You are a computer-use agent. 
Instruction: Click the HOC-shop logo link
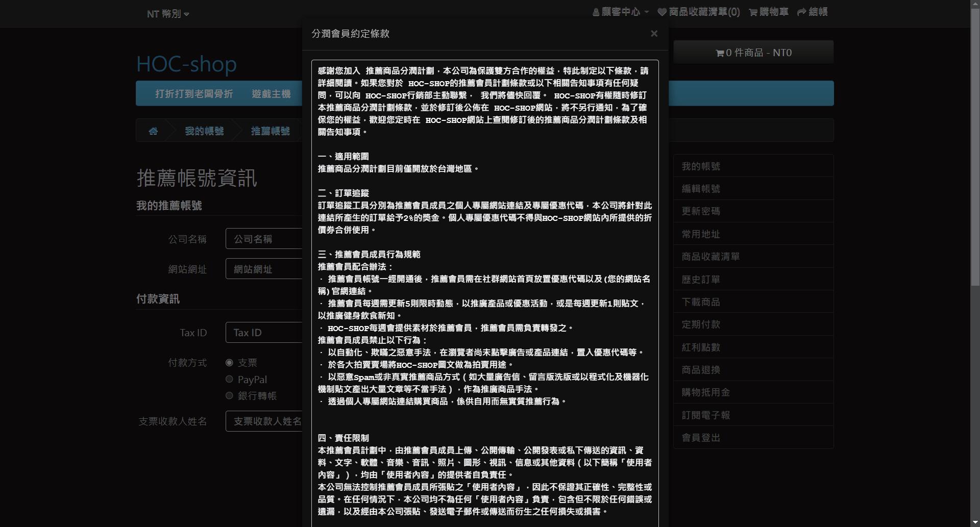(186, 64)
